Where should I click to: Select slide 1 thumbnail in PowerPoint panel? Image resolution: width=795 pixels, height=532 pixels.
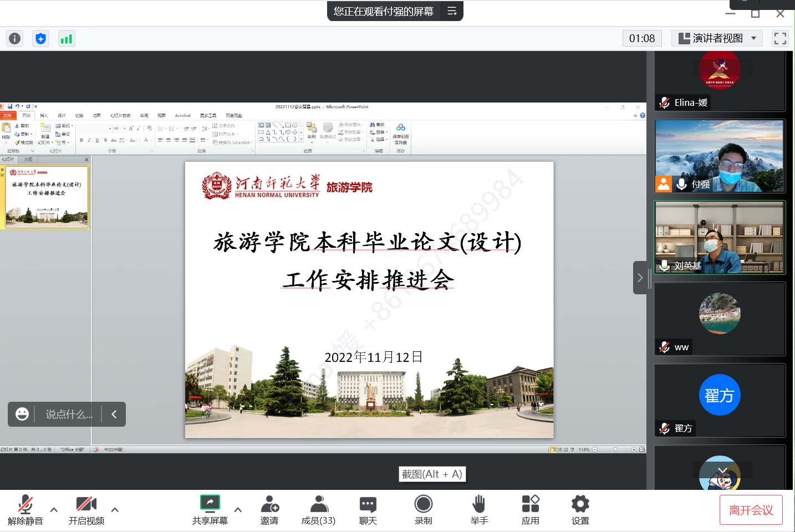pos(47,197)
